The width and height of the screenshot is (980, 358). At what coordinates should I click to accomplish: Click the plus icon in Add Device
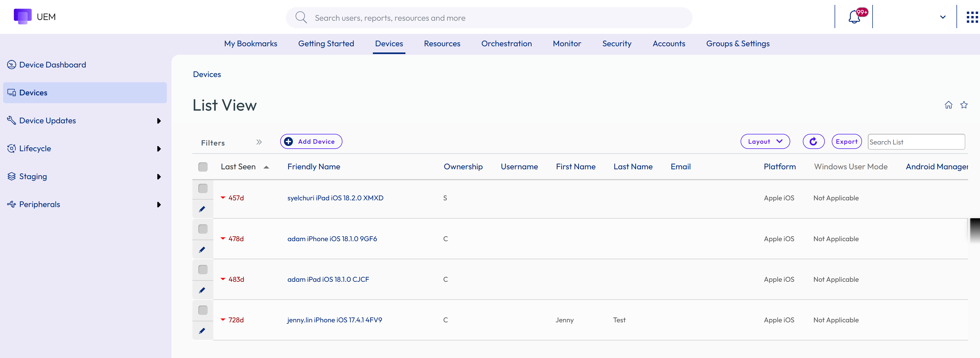289,141
